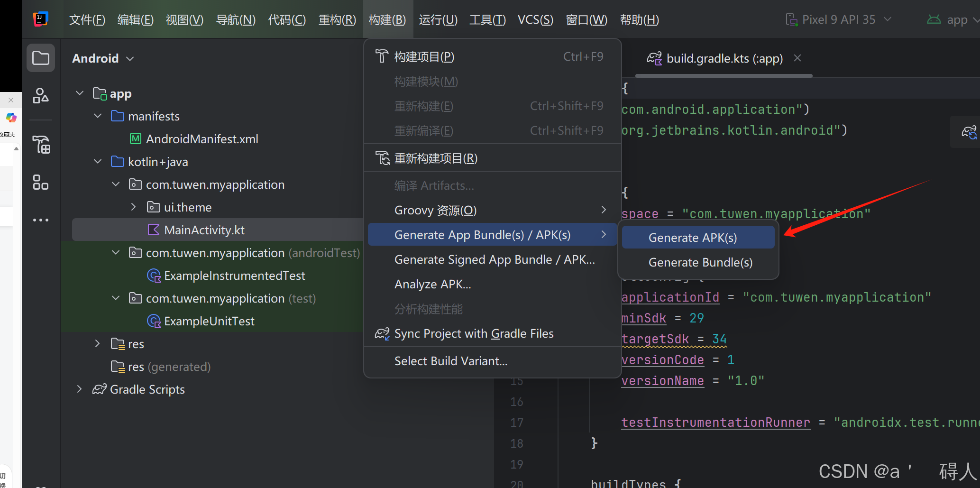Screen dimensions: 980x488
Task: Open the Structure/Commit sidebar icon below Project
Action: pos(41,96)
